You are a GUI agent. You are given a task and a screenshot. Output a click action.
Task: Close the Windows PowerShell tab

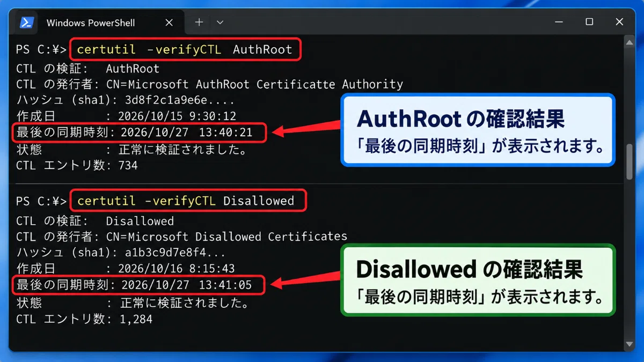coord(169,23)
